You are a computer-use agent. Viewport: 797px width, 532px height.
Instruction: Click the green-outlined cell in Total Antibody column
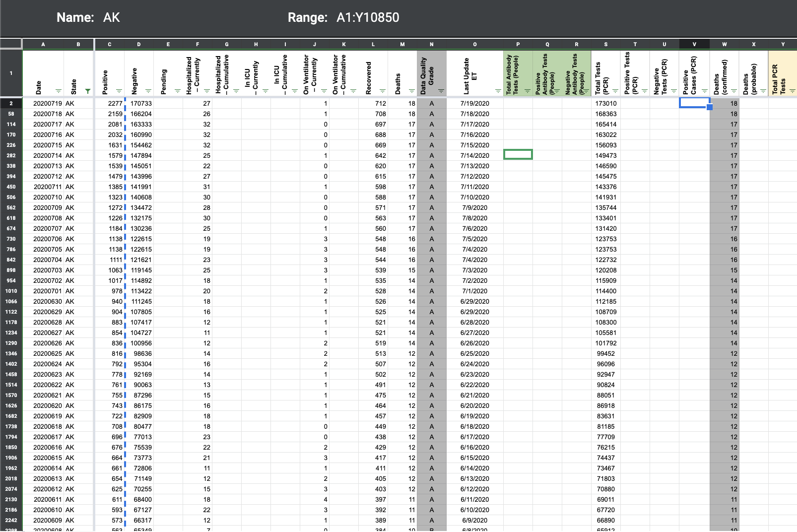518,154
